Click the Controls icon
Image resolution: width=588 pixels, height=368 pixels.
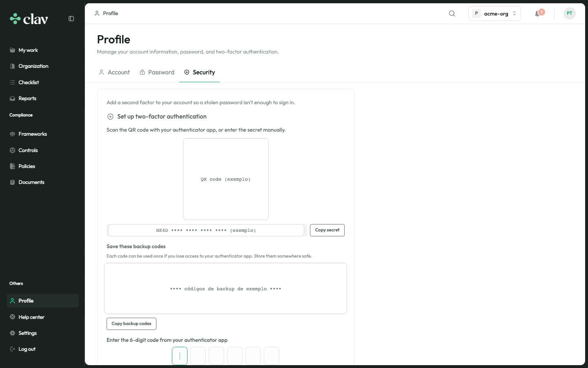click(12, 150)
